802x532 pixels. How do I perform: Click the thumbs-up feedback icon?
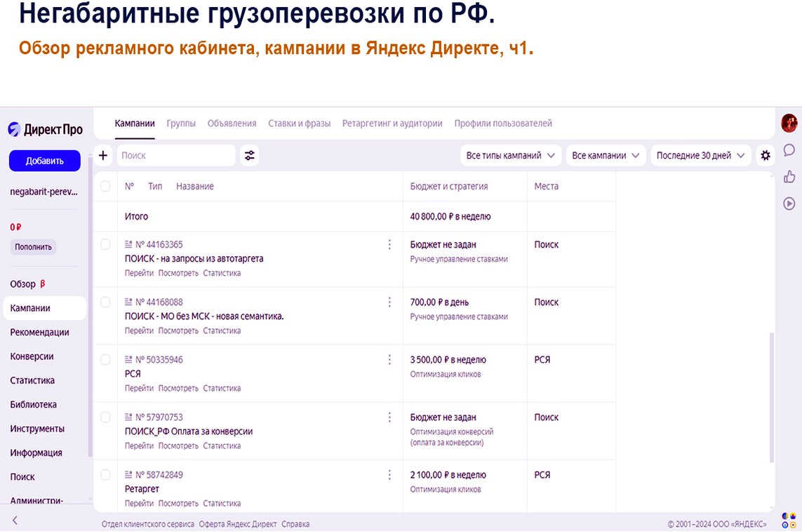789,177
